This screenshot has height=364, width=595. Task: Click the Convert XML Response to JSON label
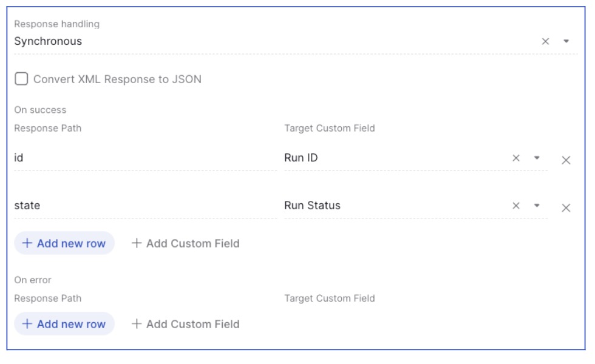[117, 79]
